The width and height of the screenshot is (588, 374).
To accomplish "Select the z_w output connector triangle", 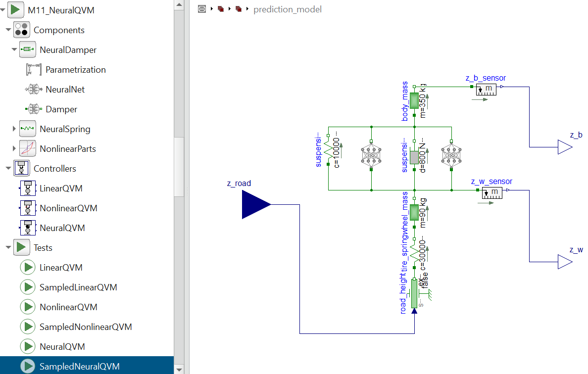I will click(565, 262).
